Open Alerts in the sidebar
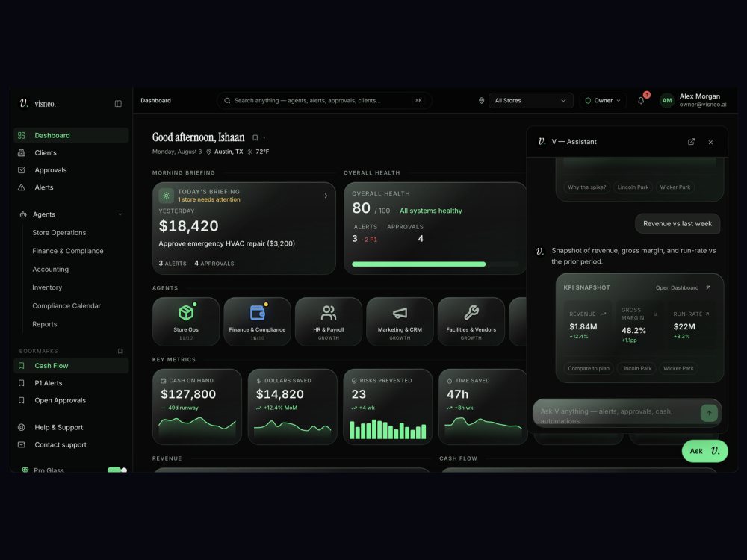This screenshot has height=560, width=747. [x=72, y=187]
